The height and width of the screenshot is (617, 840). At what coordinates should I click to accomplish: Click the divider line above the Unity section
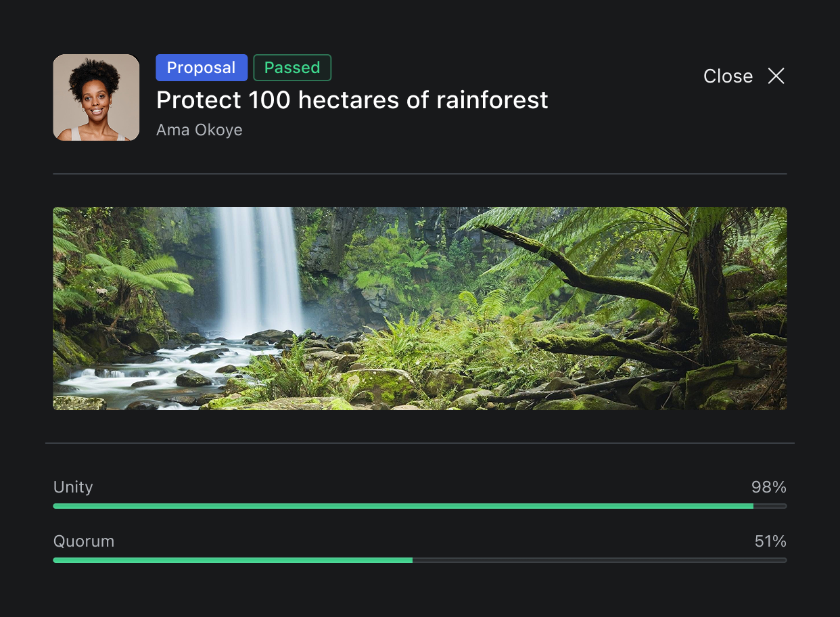pyautogui.click(x=419, y=443)
